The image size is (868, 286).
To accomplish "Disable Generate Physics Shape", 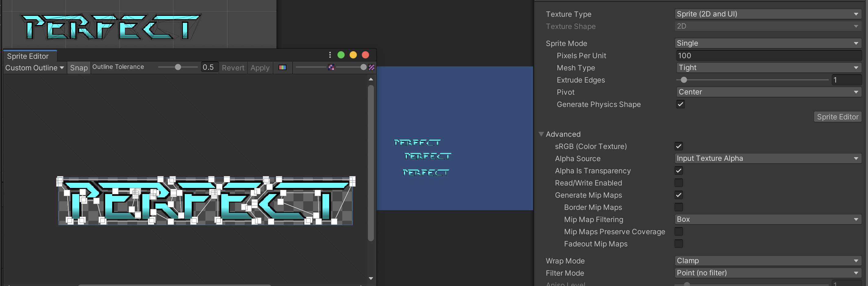I will 680,104.
